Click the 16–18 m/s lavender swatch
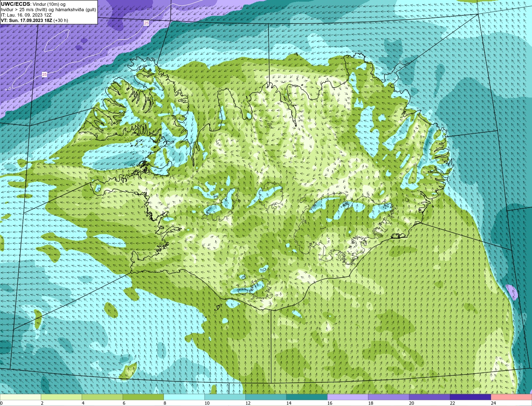This screenshot has height=406, width=532. point(348,397)
